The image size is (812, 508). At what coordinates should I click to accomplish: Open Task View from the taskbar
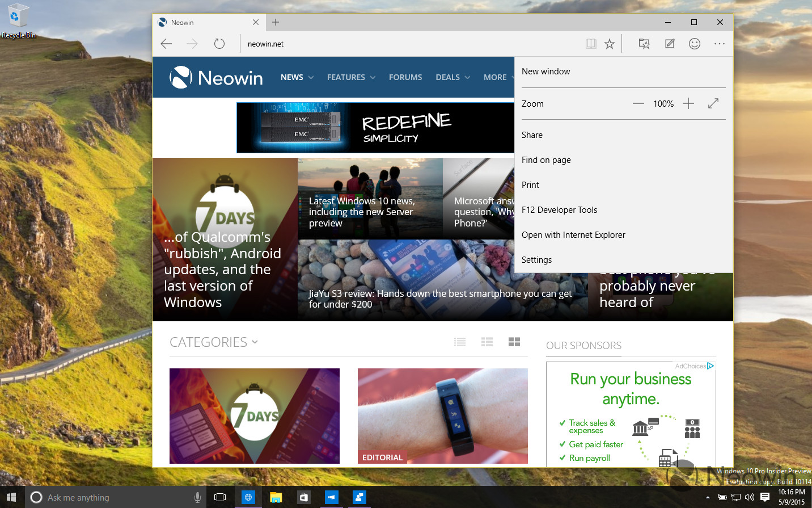point(220,497)
